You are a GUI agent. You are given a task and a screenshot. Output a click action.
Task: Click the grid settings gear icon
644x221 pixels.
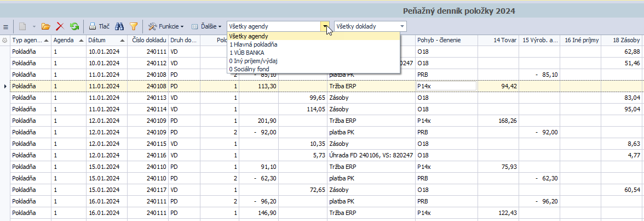(x=5, y=40)
